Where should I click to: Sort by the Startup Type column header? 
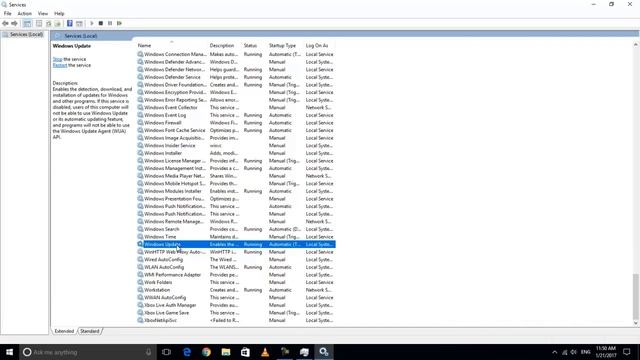tap(285, 46)
